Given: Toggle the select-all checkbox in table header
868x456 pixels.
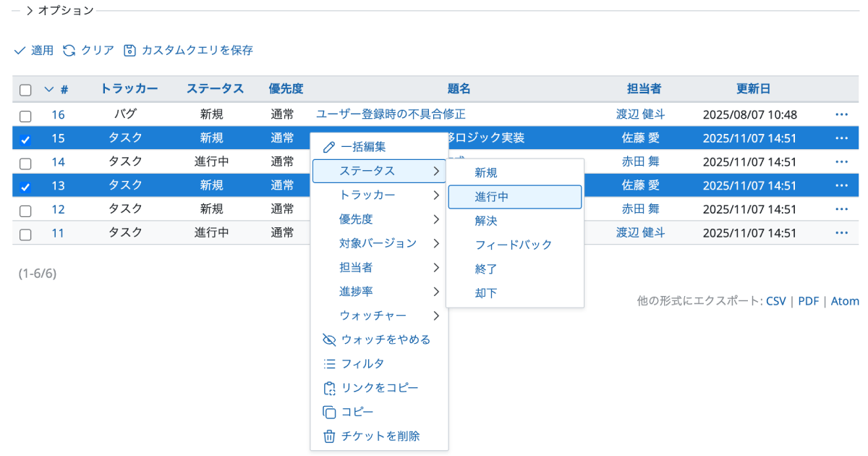Looking at the screenshot, I should click(x=25, y=90).
